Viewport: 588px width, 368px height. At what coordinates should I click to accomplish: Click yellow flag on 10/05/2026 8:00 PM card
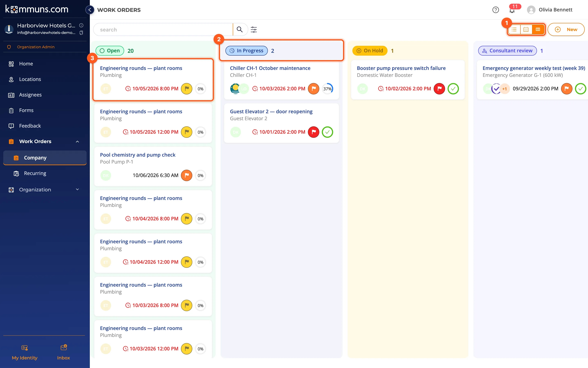pyautogui.click(x=187, y=89)
